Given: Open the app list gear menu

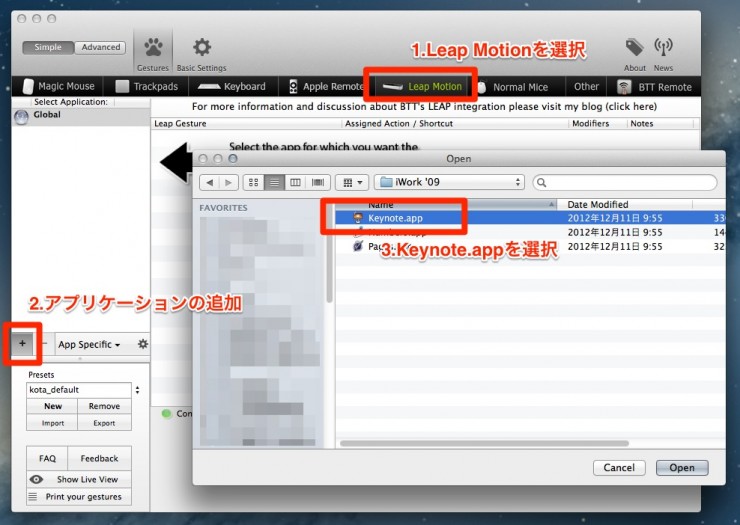Looking at the screenshot, I should click(142, 344).
